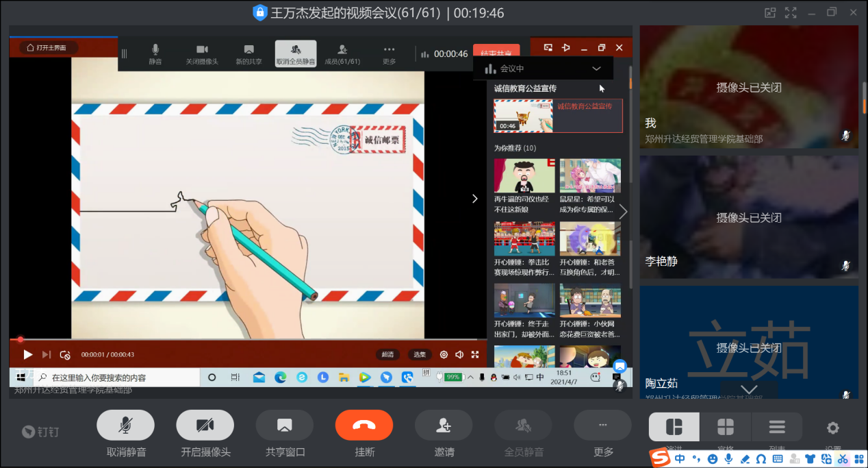The image size is (868, 468).
Task: Open meeting settings gear icon
Action: pos(832,428)
